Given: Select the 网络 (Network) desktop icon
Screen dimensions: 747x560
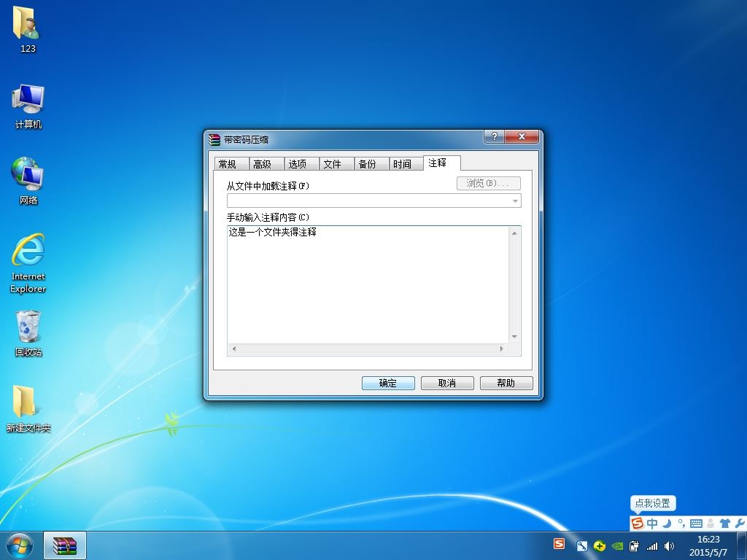Looking at the screenshot, I should [28, 181].
